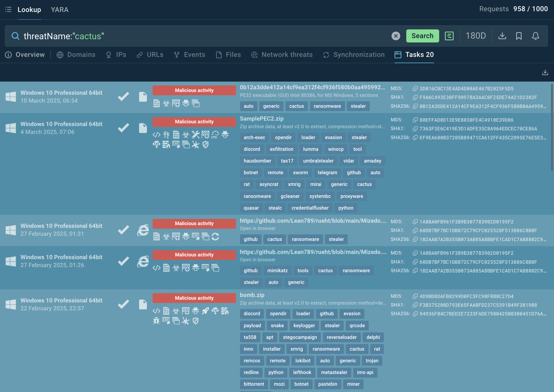Switch to the IPs tab

(116, 55)
